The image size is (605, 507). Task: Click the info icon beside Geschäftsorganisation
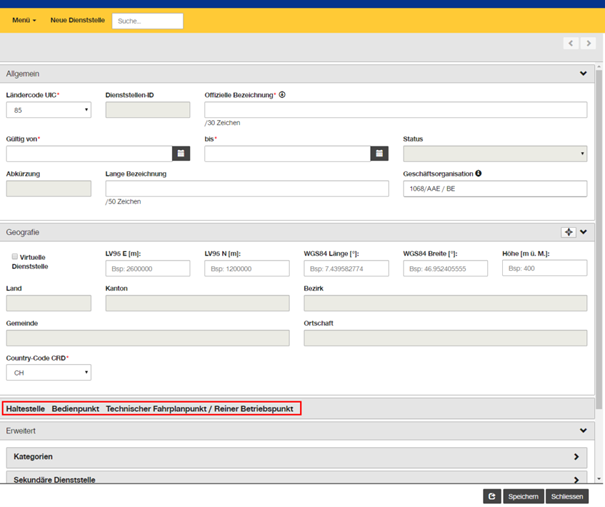coord(478,173)
